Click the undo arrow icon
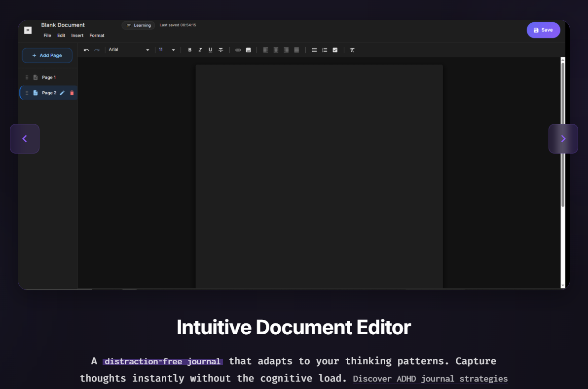 point(86,50)
